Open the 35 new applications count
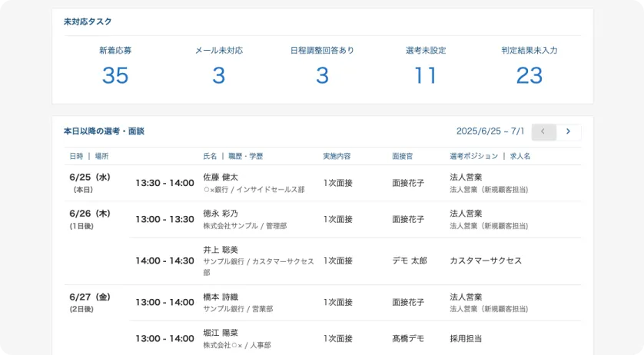The width and height of the screenshot is (644, 355). coord(115,75)
